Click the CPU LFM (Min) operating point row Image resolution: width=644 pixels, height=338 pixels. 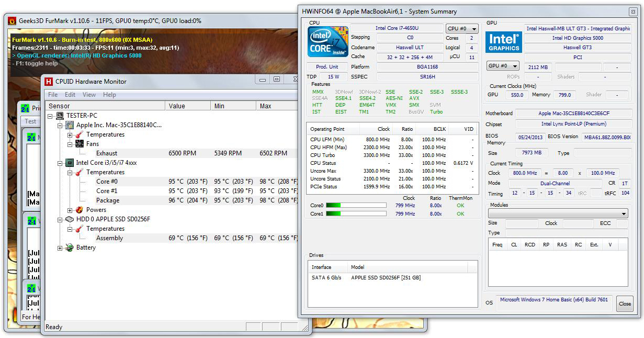click(392, 140)
